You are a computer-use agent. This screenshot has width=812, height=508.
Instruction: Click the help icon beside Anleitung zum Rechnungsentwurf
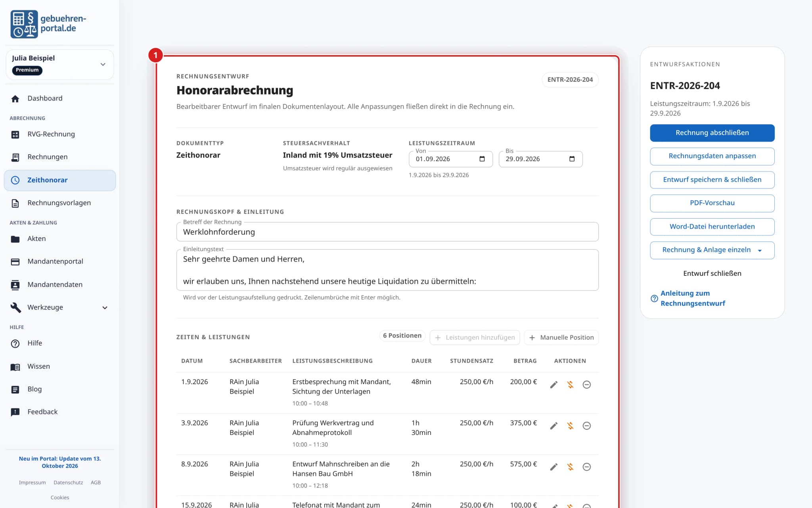point(654,298)
